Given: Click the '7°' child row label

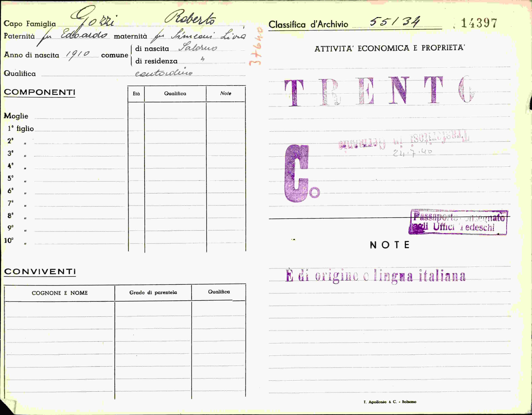Looking at the screenshot, I should (x=11, y=203).
